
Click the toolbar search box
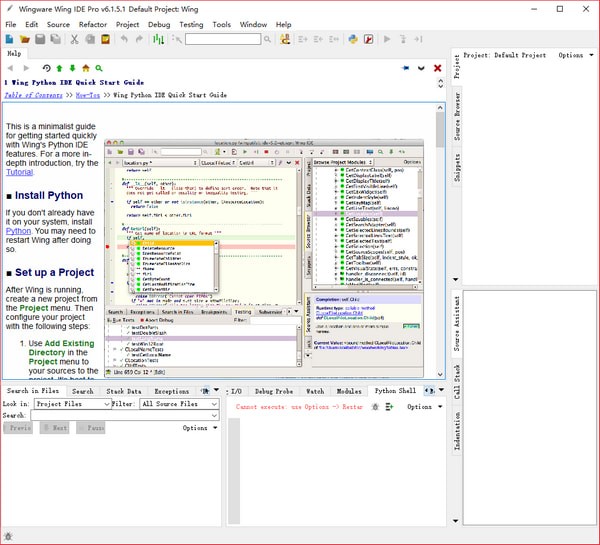tap(223, 39)
